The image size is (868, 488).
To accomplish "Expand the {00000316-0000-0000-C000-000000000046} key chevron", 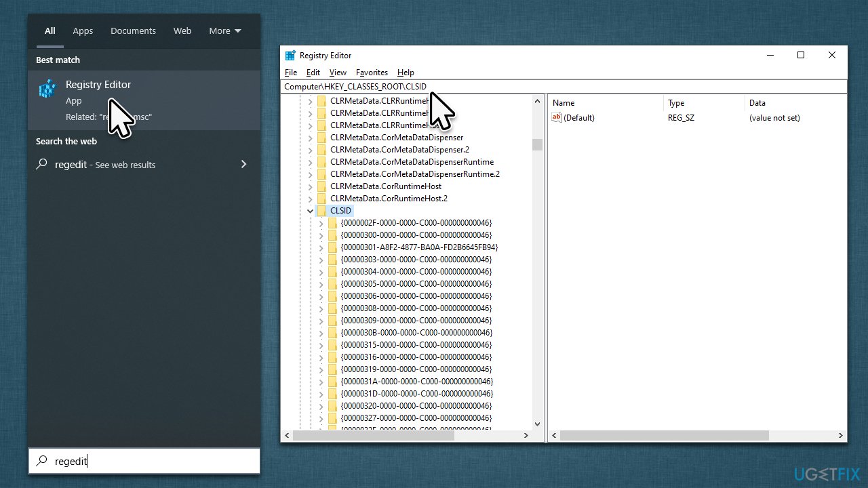I will 321,357.
